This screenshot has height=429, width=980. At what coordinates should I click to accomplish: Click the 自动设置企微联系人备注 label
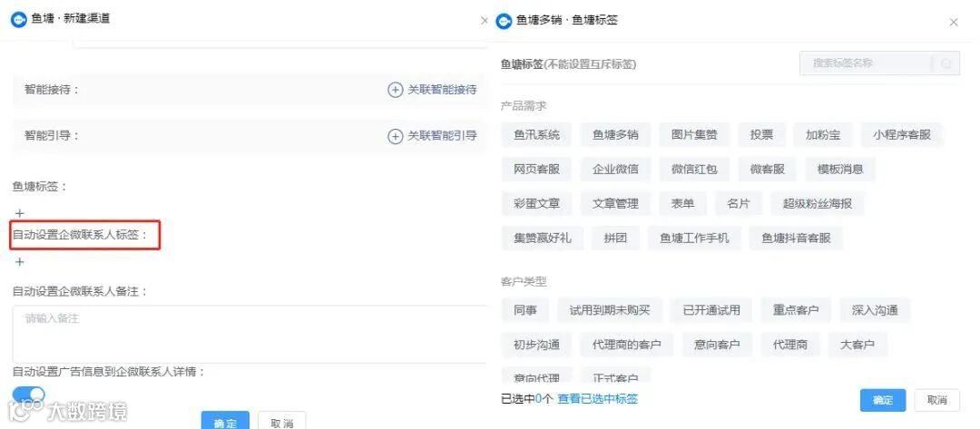click(80, 292)
